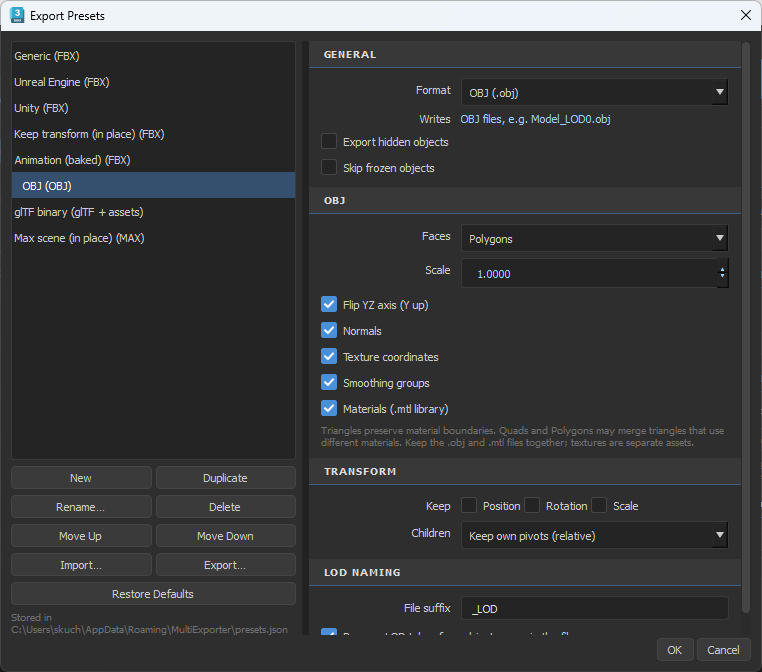Click the Move Down button

225,535
